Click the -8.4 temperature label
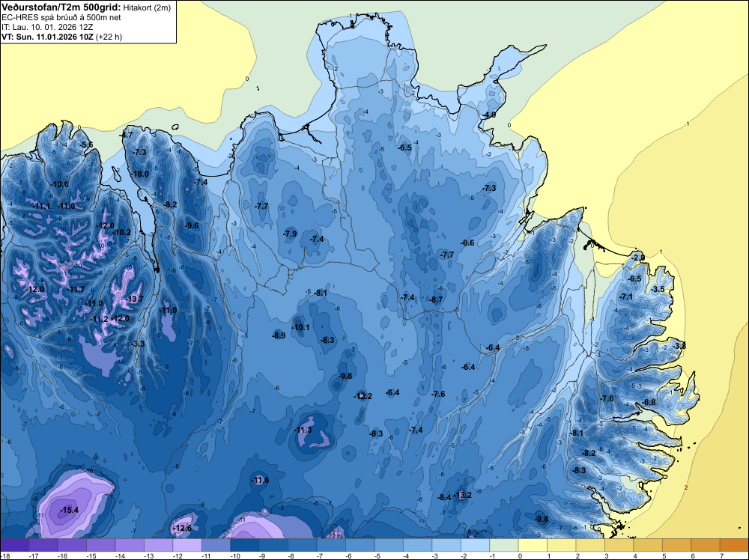Screen dimensions: 749x560 pyautogui.click(x=444, y=497)
